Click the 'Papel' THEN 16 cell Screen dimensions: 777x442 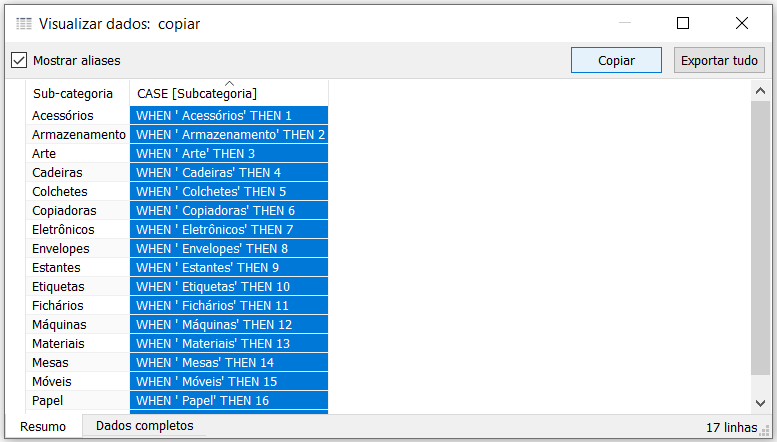click(x=229, y=400)
